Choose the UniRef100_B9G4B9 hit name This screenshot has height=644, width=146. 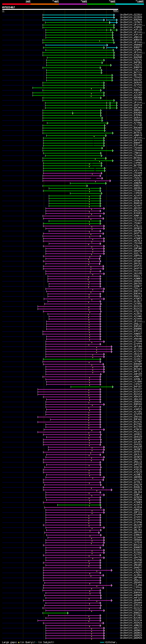click(x=131, y=128)
